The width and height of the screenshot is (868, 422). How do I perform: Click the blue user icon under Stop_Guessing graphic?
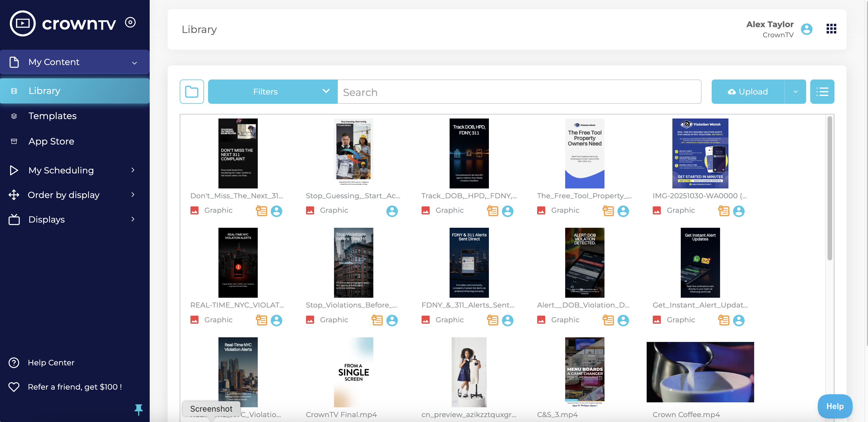tap(392, 211)
